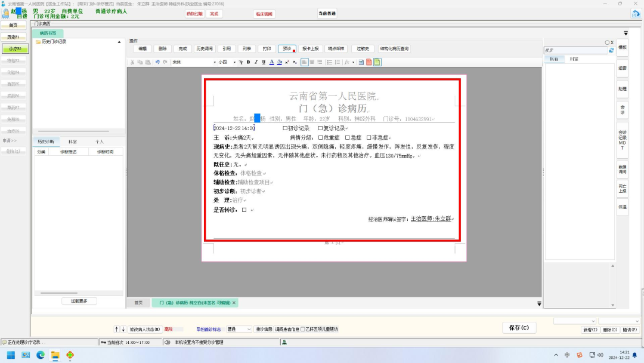Click the Redo arrow icon
The height and width of the screenshot is (363, 644).
click(x=165, y=62)
